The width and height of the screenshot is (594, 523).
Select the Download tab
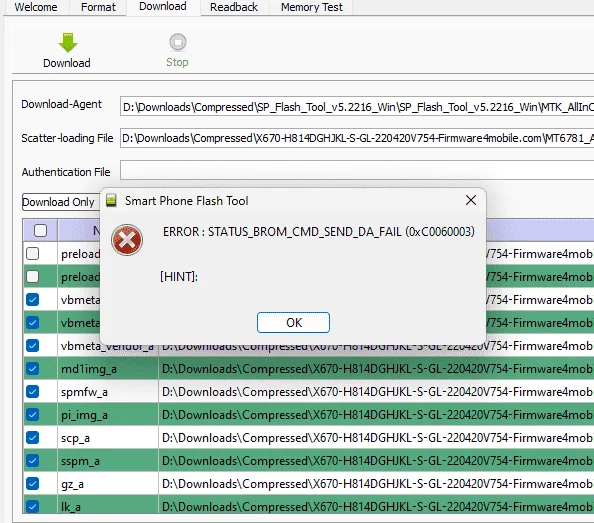click(x=163, y=6)
